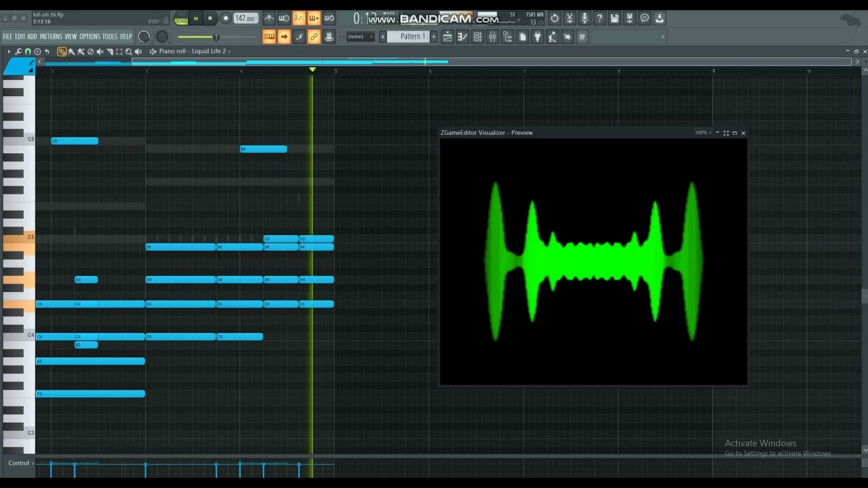Click the undo history icon
This screenshot has height=488, width=868.
[555, 18]
